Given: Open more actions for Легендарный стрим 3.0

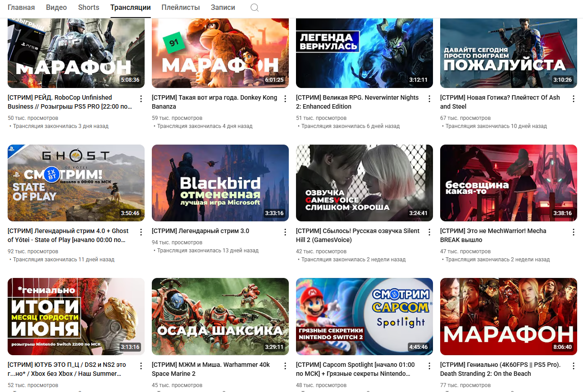Looking at the screenshot, I should 285,232.
